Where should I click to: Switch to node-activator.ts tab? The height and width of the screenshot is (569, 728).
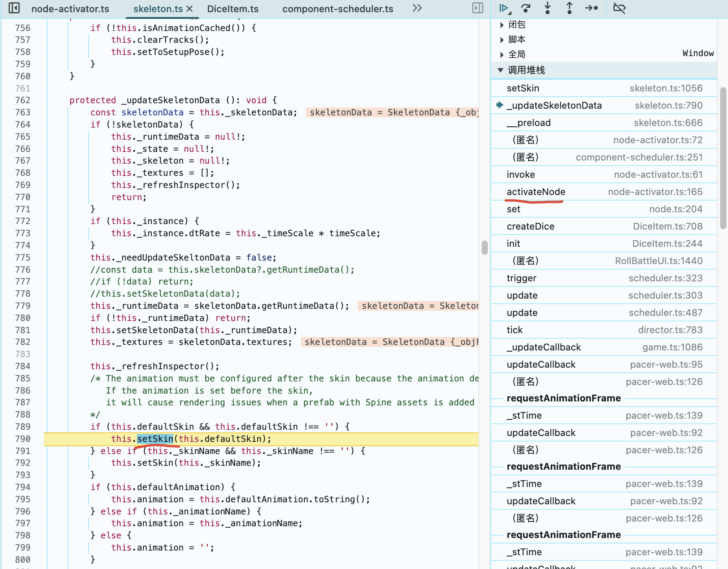[70, 9]
